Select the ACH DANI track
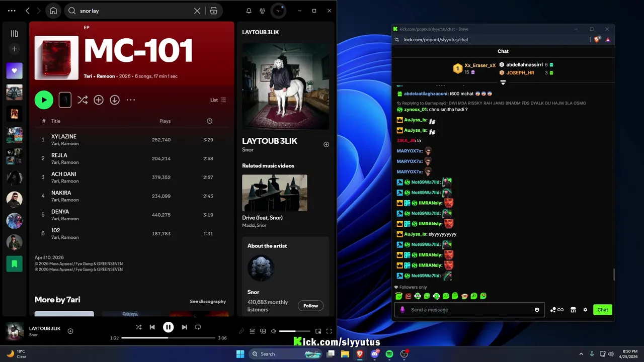The height and width of the screenshot is (362, 644). coord(132,177)
